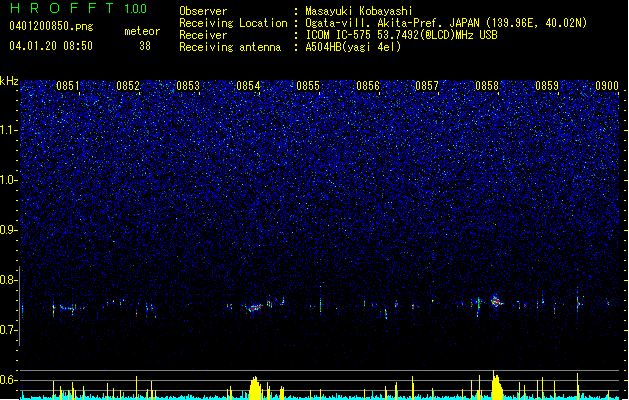The width and height of the screenshot is (629, 400).
Task: Click the 1.0 kHz axis label
Action: coord(9,180)
